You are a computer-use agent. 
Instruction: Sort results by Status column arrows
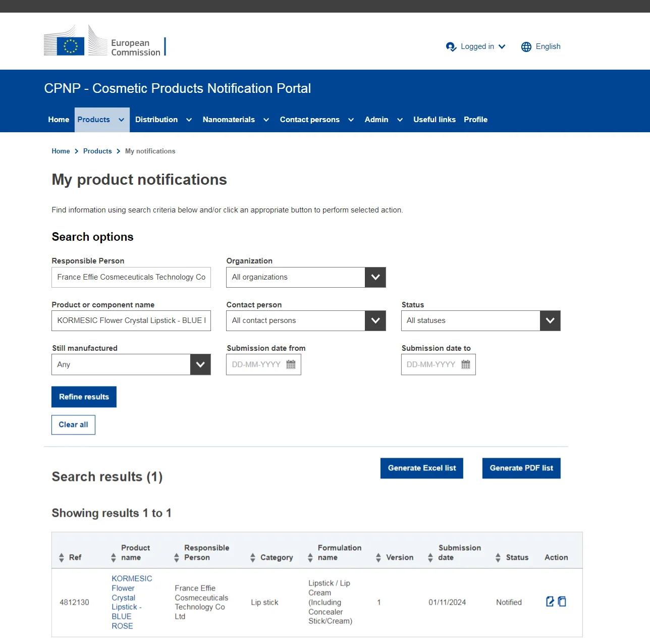click(x=498, y=557)
